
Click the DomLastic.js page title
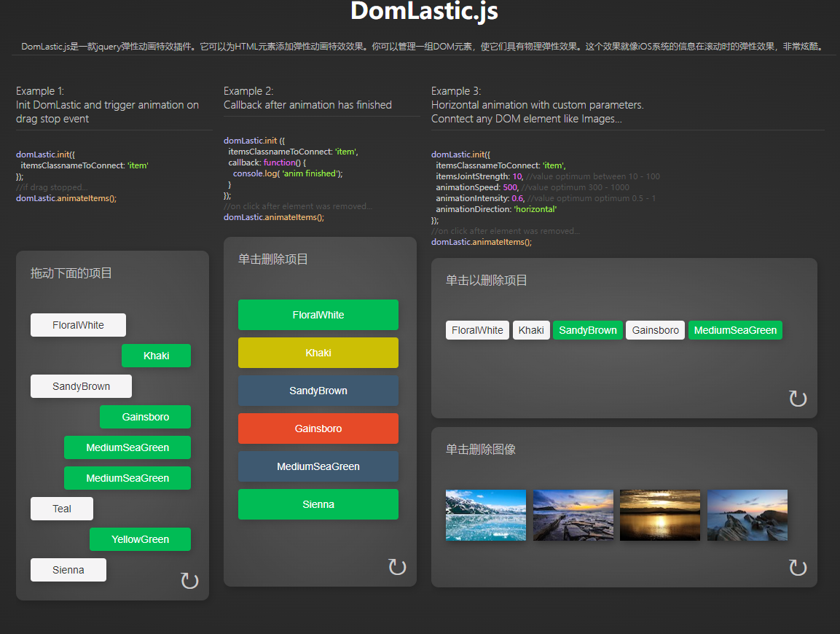coord(424,11)
